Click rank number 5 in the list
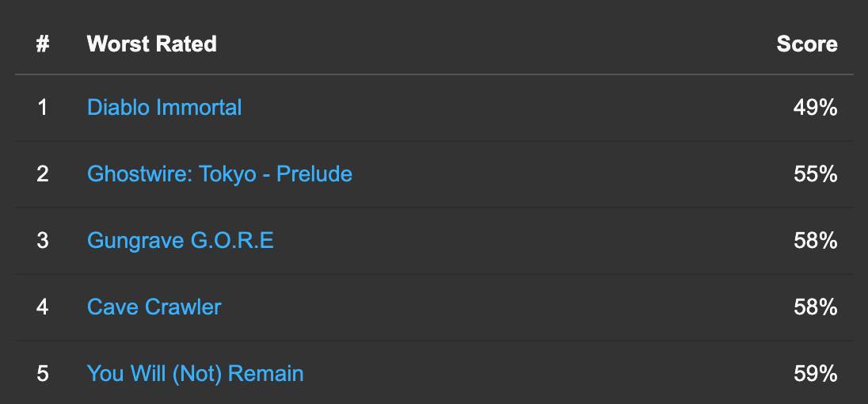 point(43,373)
